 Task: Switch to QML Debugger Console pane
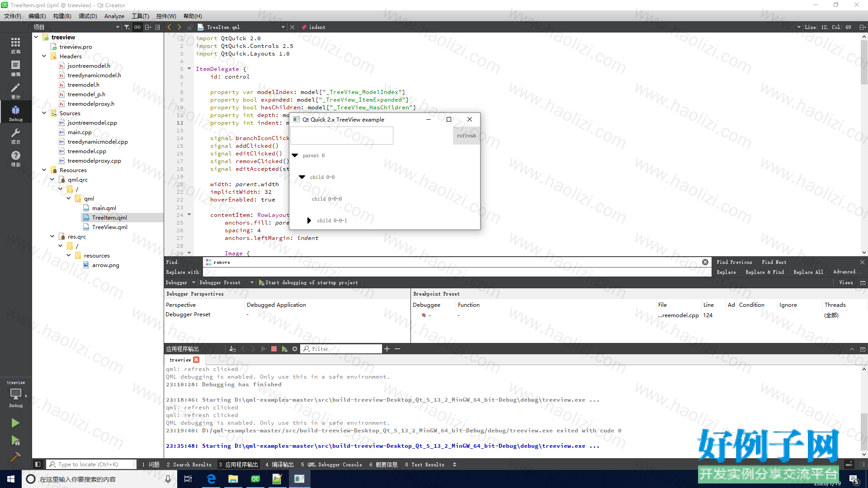tap(331, 465)
